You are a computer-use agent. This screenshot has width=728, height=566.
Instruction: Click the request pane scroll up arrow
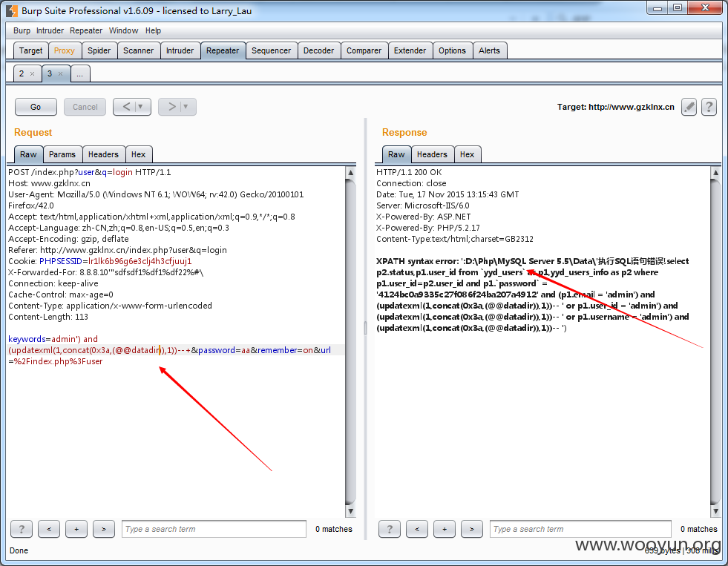click(x=351, y=173)
